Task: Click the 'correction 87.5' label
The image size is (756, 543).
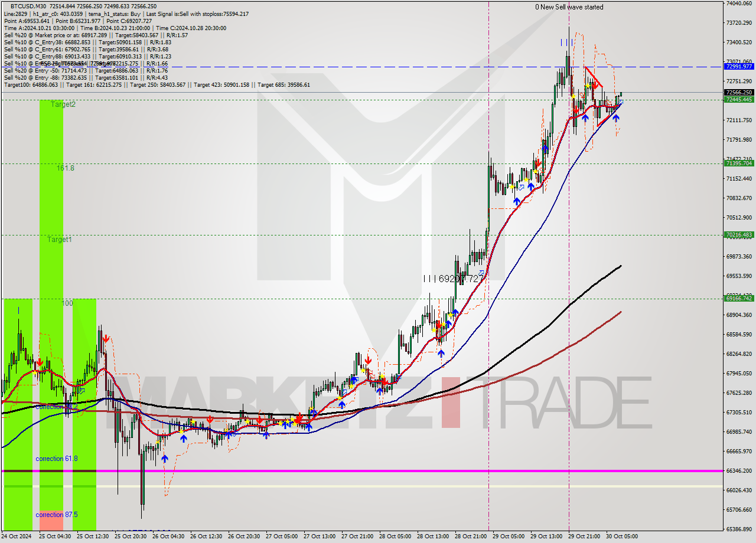Action: click(x=56, y=515)
